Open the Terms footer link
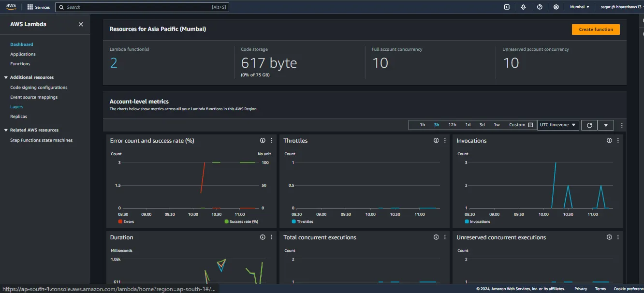The width and height of the screenshot is (644, 293). pyautogui.click(x=600, y=289)
